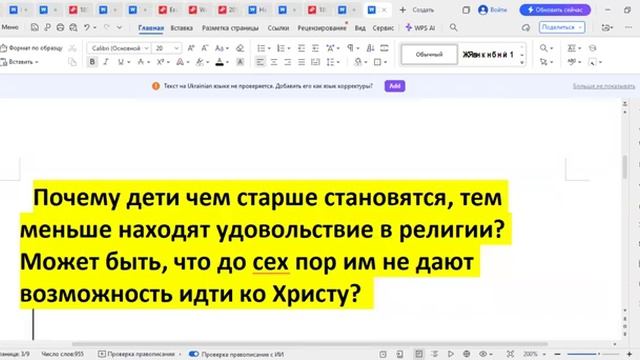The width and height of the screenshot is (640, 360).
Task: Clear formatting eraser icon
Action: point(240,48)
